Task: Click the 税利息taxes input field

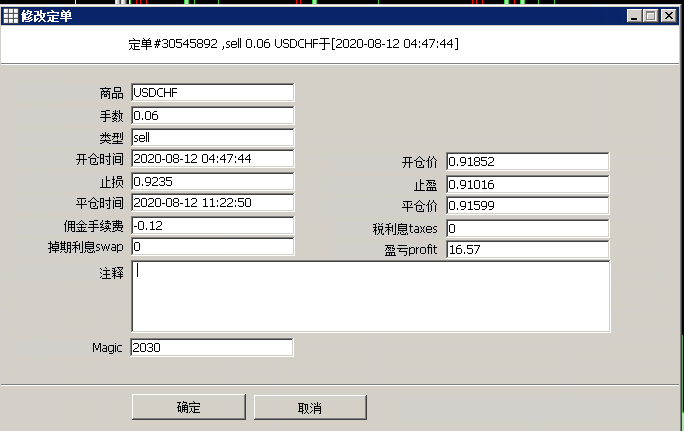Action: pos(527,228)
